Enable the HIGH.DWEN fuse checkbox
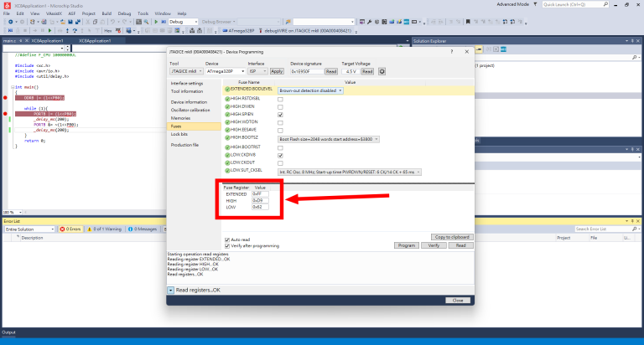This screenshot has width=644, height=345. (280, 106)
